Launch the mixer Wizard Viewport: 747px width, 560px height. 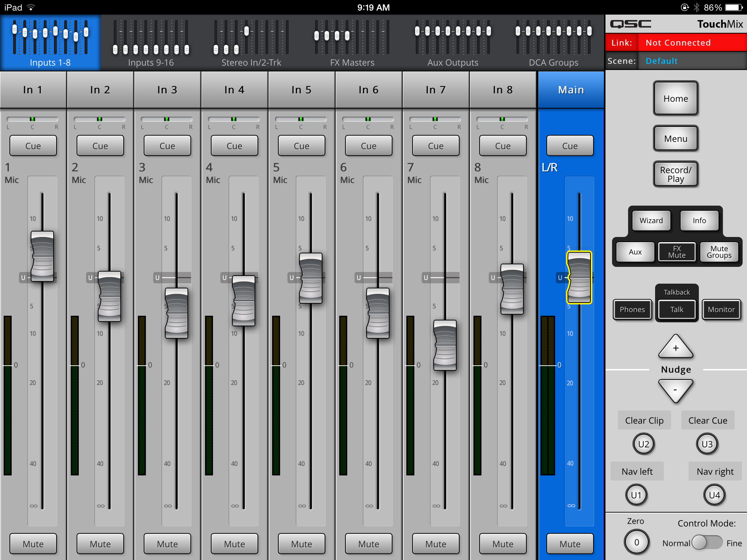point(651,221)
